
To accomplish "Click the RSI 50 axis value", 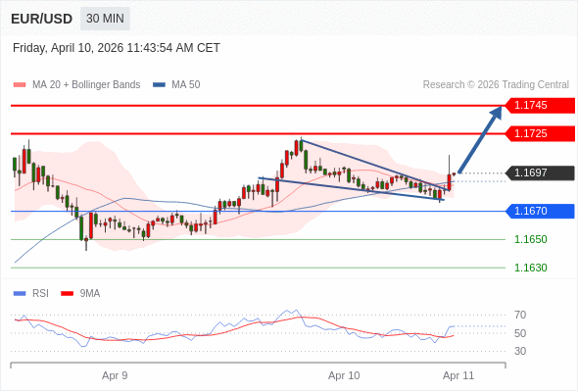I will (520, 333).
